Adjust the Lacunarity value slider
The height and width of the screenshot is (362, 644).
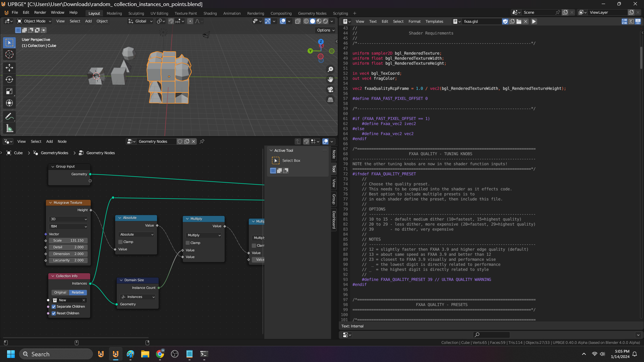[x=68, y=260]
